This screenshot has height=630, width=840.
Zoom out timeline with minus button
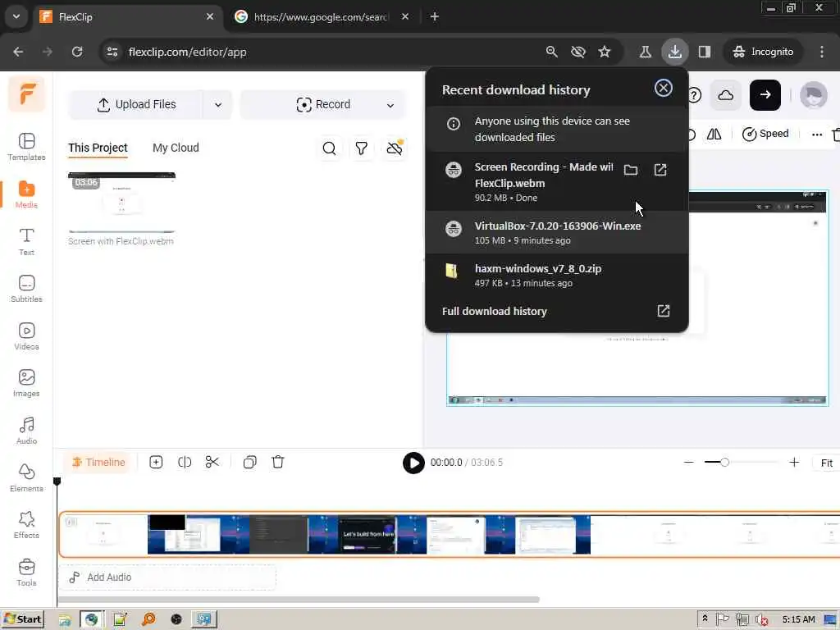coord(689,463)
